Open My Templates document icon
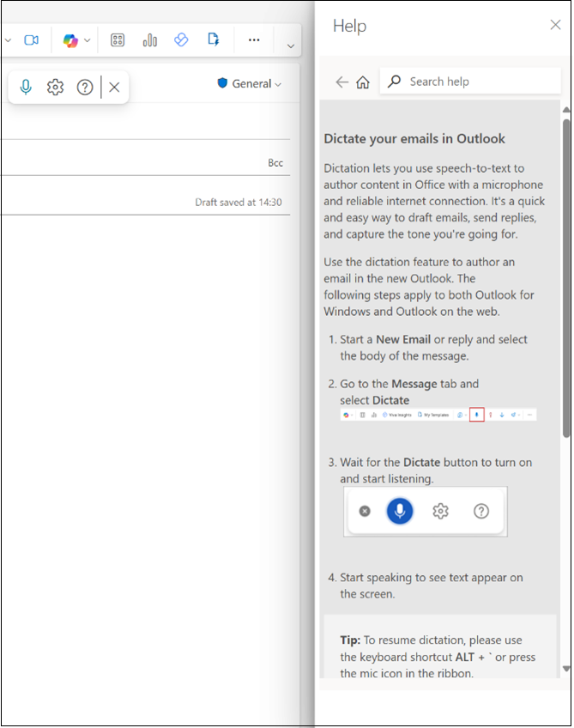Image resolution: width=574 pixels, height=728 pixels. pyautogui.click(x=213, y=39)
